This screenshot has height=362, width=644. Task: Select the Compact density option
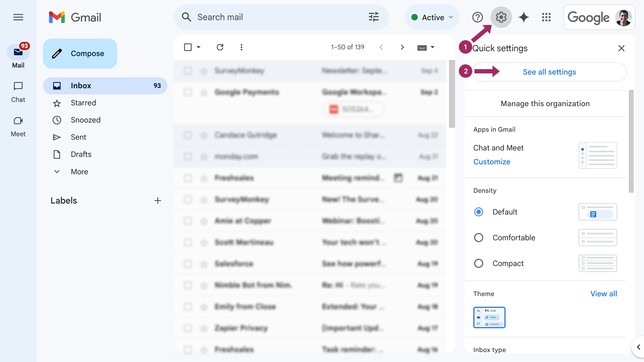(x=479, y=263)
